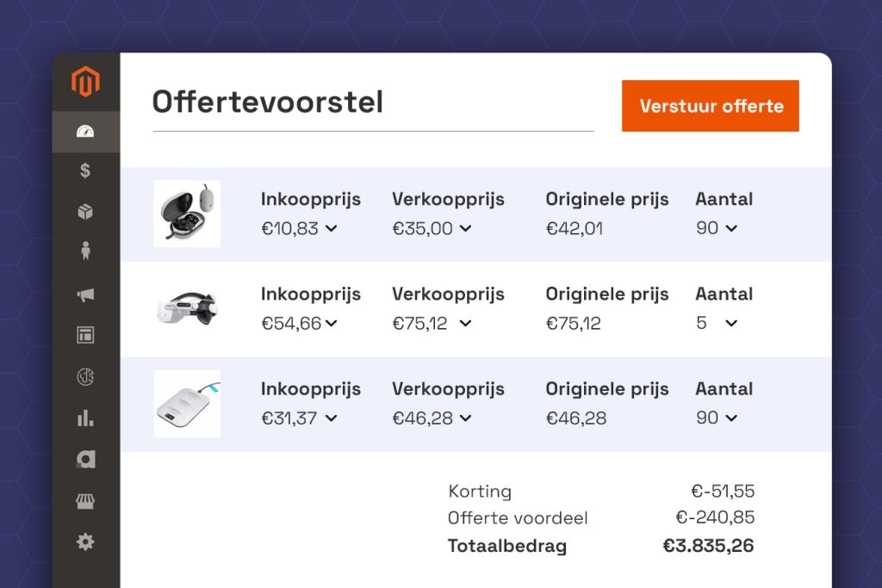882x588 pixels.
Task: Click the Verstuur offerte button
Action: point(711,106)
